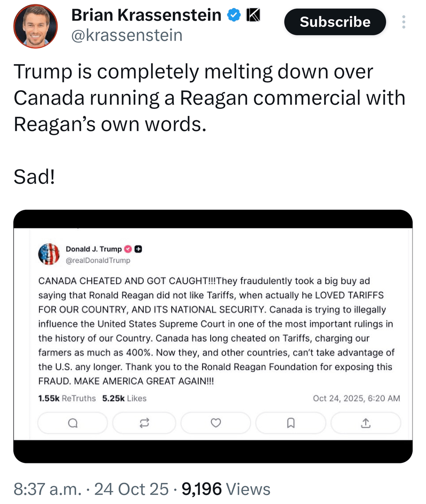
Task: Click the blue verified checkmark badge
Action: pos(234,15)
